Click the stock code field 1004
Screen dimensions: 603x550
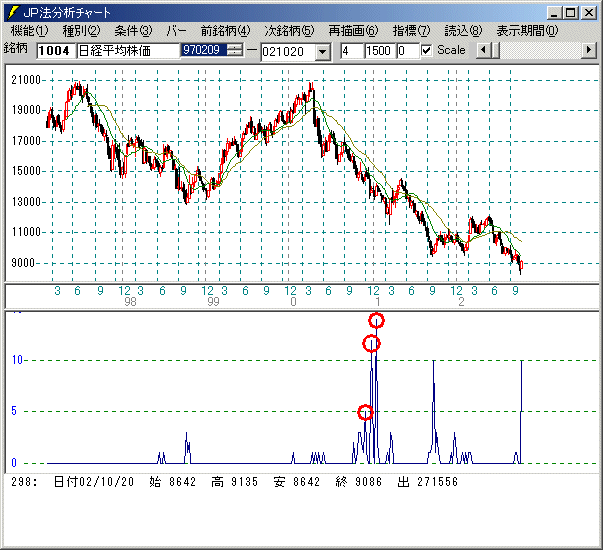55,50
